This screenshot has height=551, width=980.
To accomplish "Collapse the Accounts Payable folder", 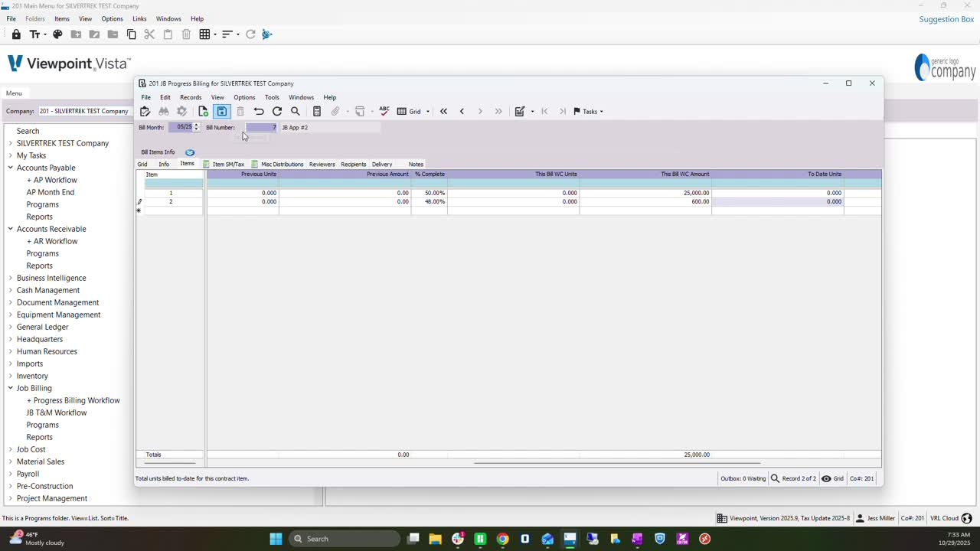I will click(x=11, y=168).
